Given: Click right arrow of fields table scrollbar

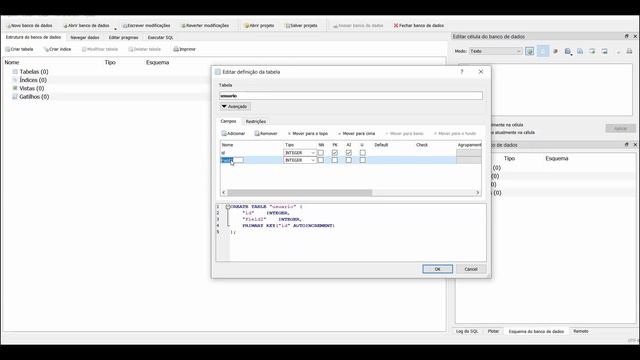Looking at the screenshot, I should point(478,192).
